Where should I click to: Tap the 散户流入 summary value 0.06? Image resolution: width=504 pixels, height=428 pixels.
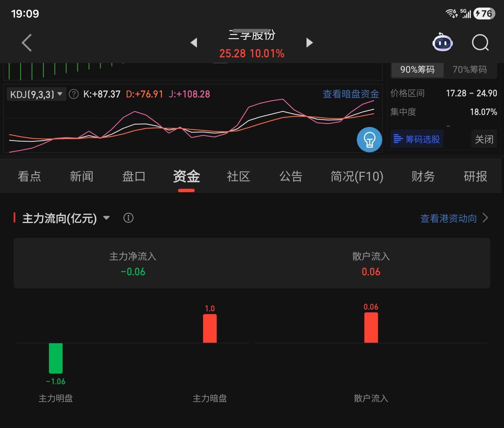point(371,272)
